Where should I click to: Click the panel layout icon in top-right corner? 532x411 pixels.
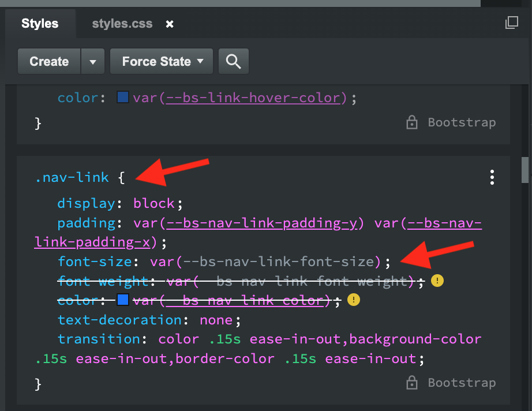[x=512, y=23]
